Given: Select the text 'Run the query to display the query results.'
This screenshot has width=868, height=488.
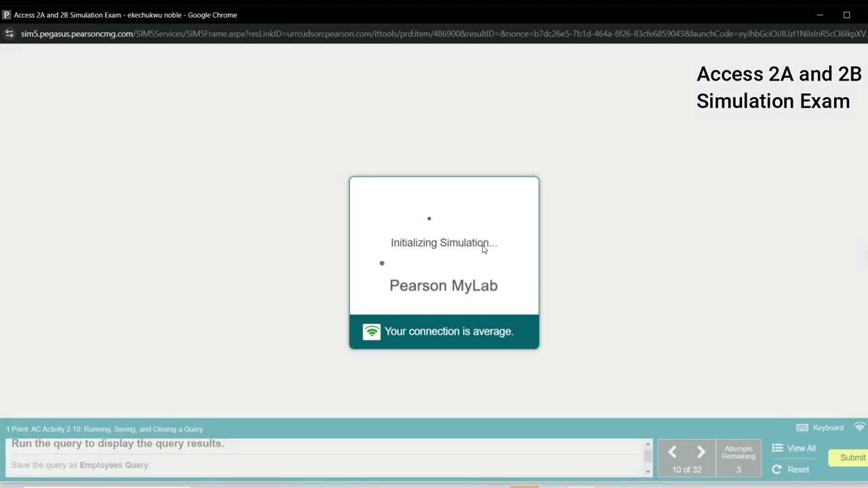Looking at the screenshot, I should tap(117, 443).
